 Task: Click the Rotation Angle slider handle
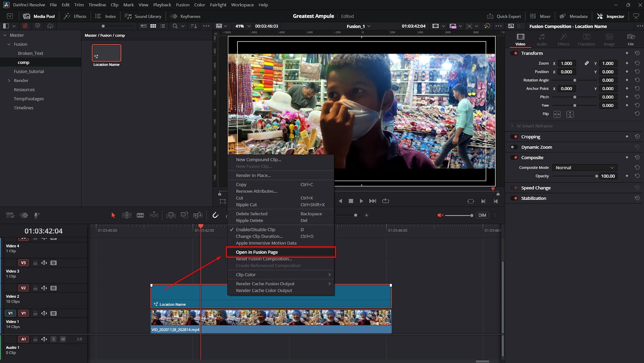pos(575,80)
